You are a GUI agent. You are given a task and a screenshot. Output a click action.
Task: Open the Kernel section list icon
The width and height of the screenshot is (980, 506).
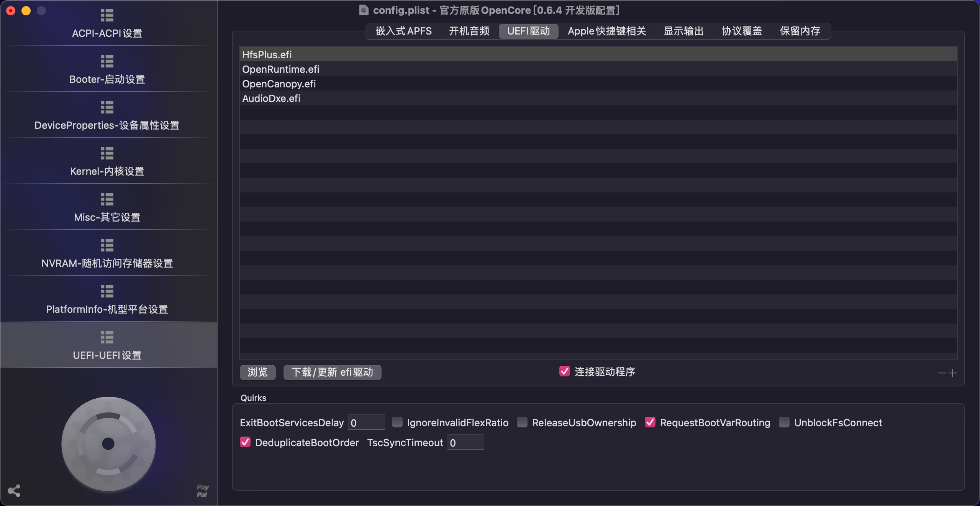coord(107,153)
